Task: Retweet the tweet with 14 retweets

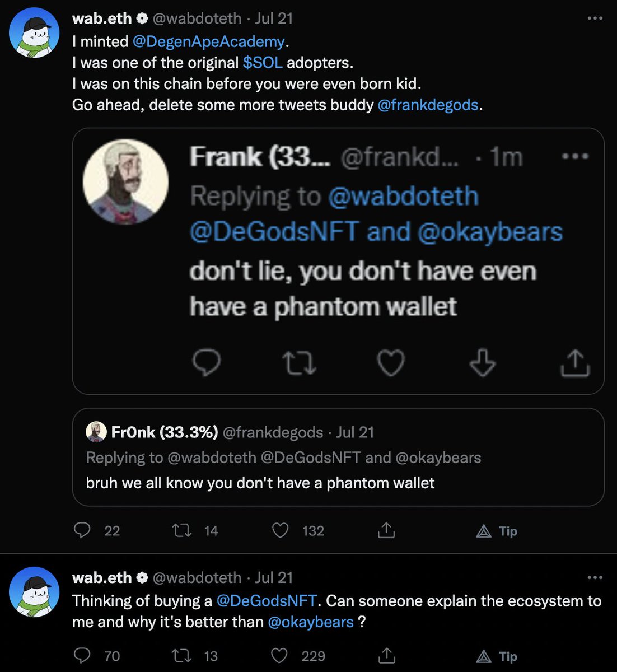Action: pyautogui.click(x=181, y=530)
